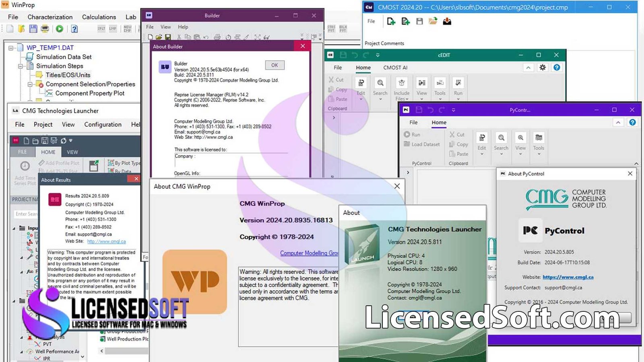
Task: Click Load Dataset in PyControl ribbon
Action: [x=421, y=144]
